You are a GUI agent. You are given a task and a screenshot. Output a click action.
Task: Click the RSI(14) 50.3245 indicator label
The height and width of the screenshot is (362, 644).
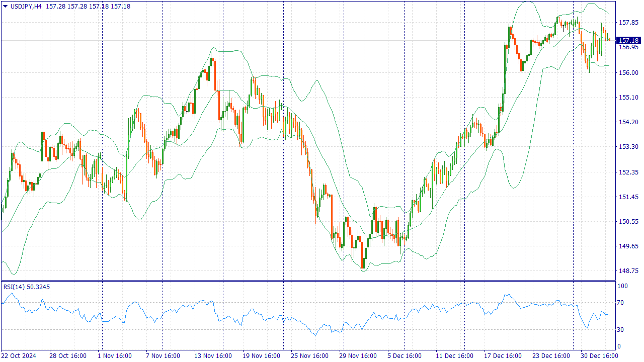coord(27,287)
